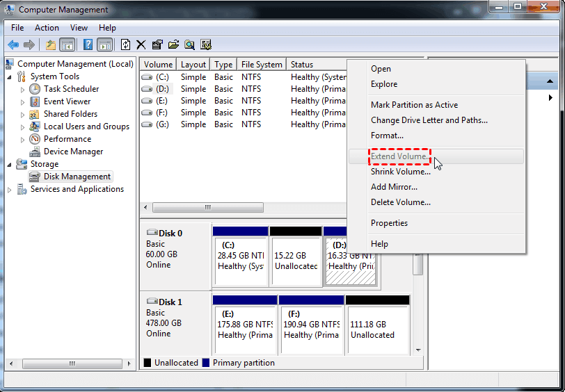
Task: Open the Action menu
Action: click(47, 28)
